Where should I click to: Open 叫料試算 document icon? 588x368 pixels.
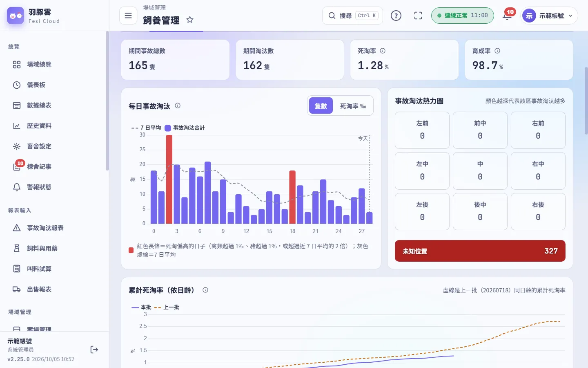(x=17, y=269)
